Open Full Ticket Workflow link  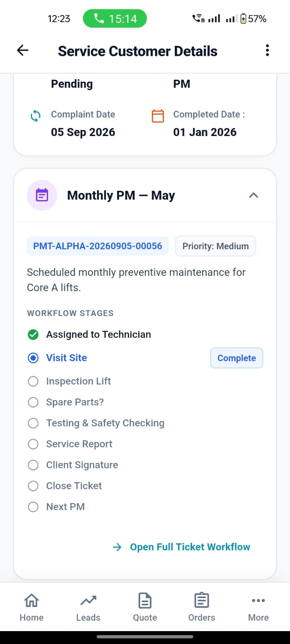click(182, 547)
